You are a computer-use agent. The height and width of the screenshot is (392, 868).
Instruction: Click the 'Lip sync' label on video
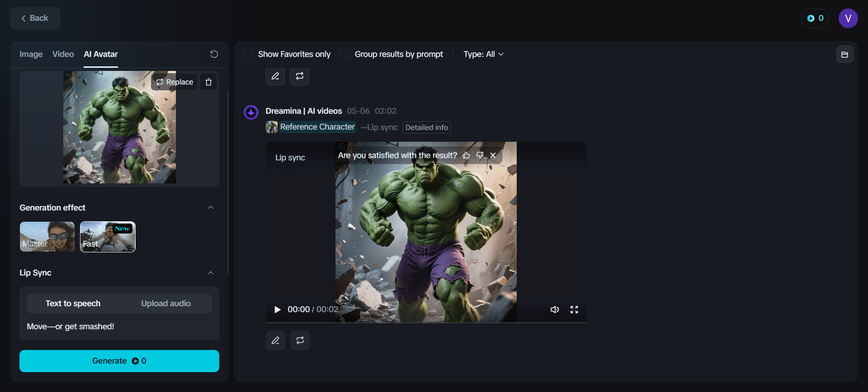(290, 158)
